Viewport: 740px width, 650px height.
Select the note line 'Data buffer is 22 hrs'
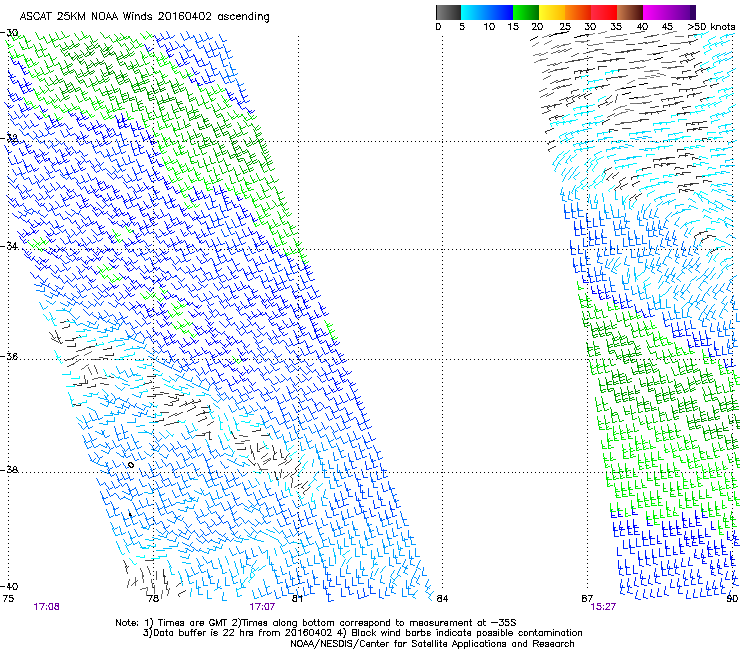point(362,633)
